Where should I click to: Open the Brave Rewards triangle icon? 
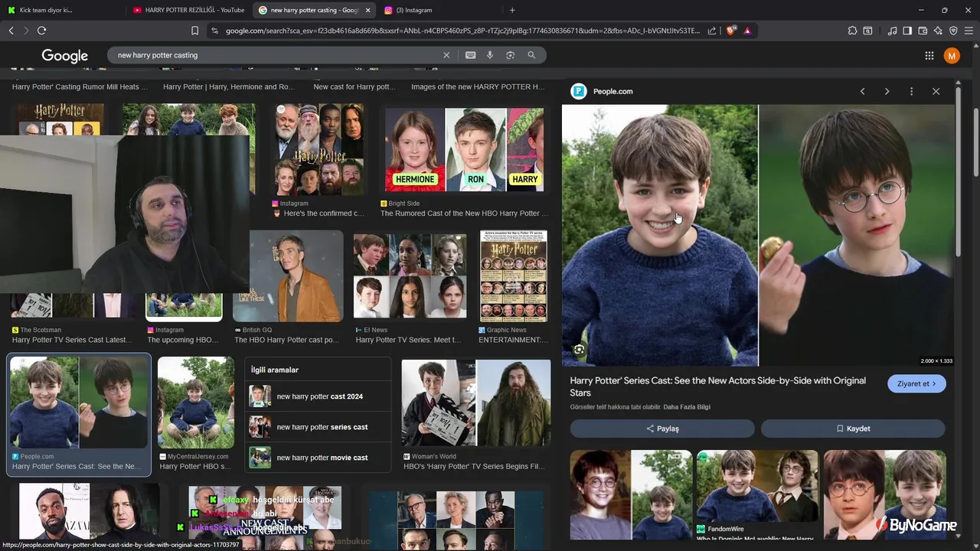coord(747,31)
